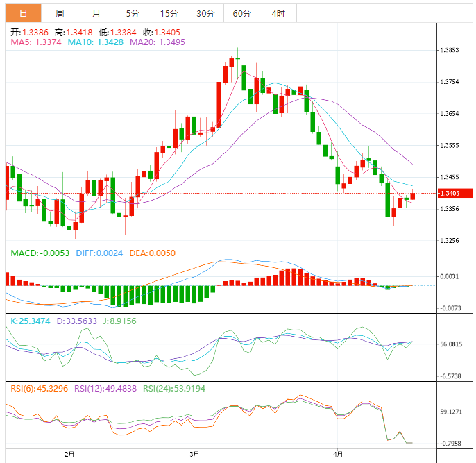Switch to the 4时 timeframe tab
The width and height of the screenshot is (476, 463).
pyautogui.click(x=278, y=13)
